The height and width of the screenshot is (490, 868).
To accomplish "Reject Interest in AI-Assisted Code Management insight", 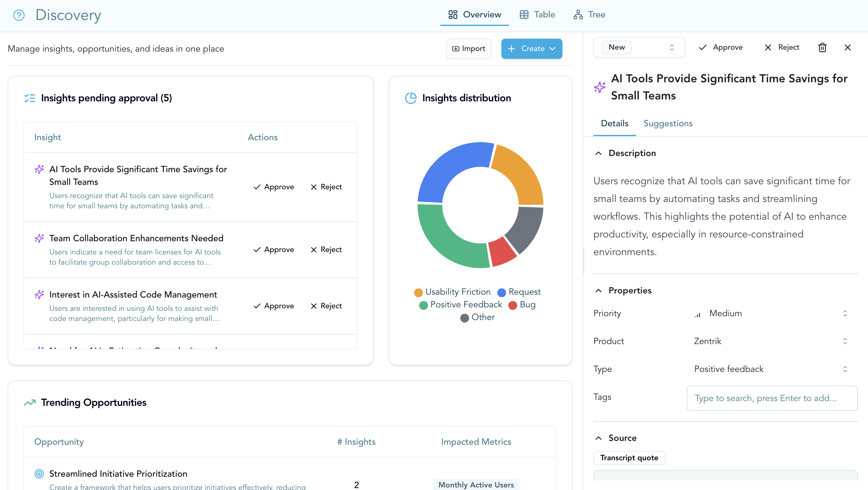I will (326, 306).
